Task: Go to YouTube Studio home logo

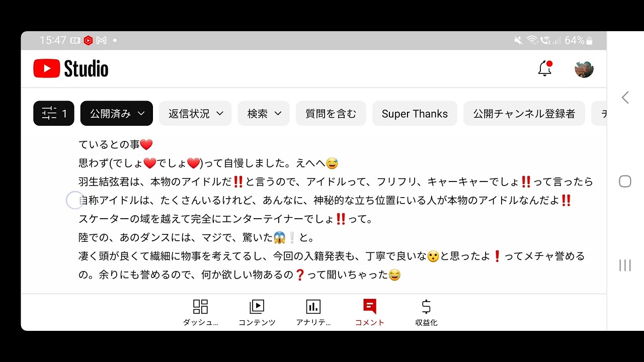Action: tap(71, 69)
